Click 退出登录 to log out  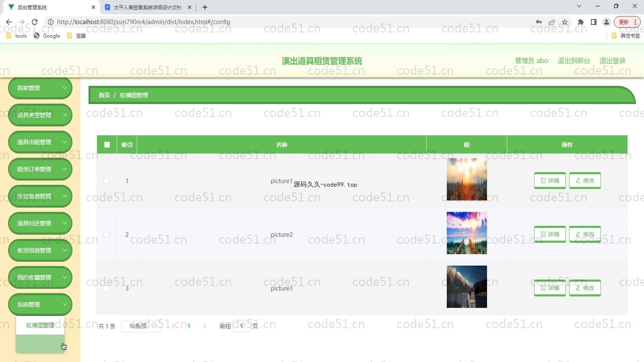pos(612,61)
